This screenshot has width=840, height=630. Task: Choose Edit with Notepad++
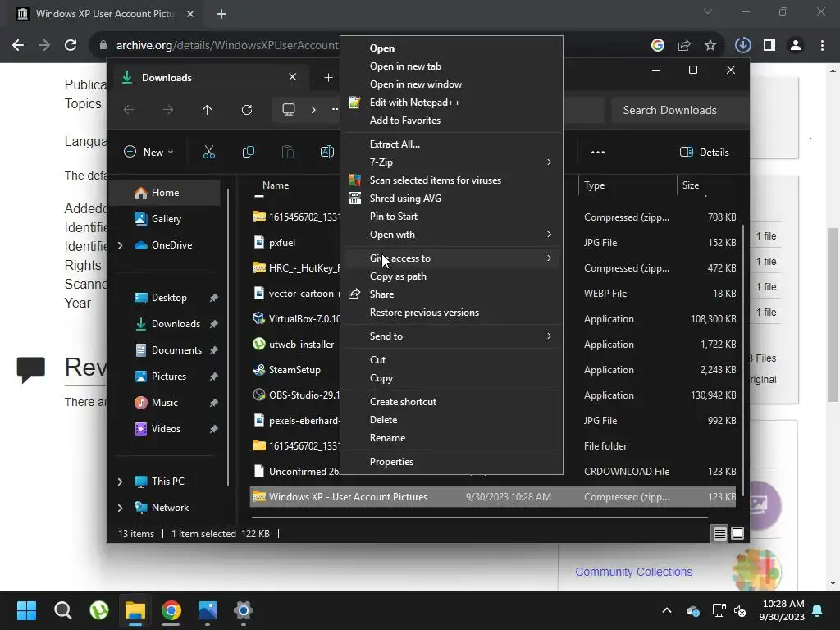(x=452, y=103)
